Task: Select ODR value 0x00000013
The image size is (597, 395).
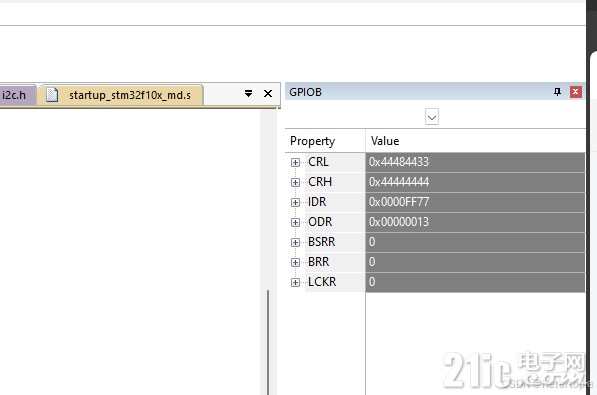Action: tap(475, 222)
